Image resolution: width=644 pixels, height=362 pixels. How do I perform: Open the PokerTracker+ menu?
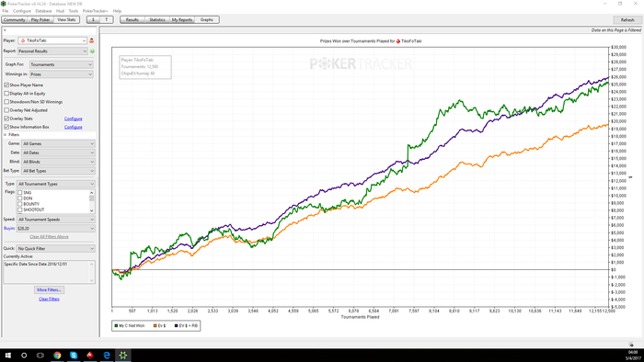pyautogui.click(x=96, y=11)
